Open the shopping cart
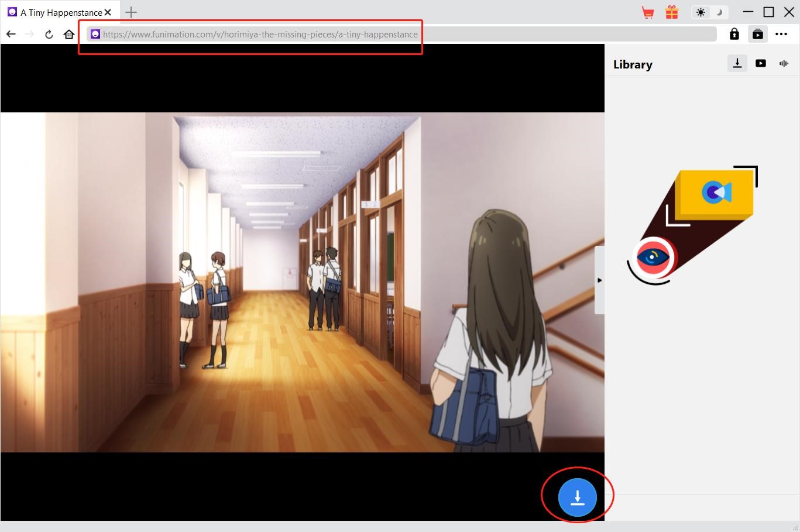 click(x=648, y=12)
